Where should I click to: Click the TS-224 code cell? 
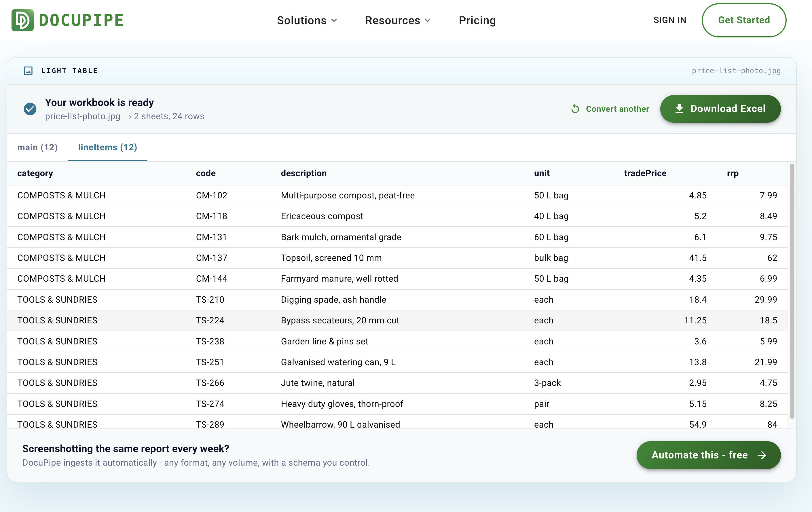210,321
